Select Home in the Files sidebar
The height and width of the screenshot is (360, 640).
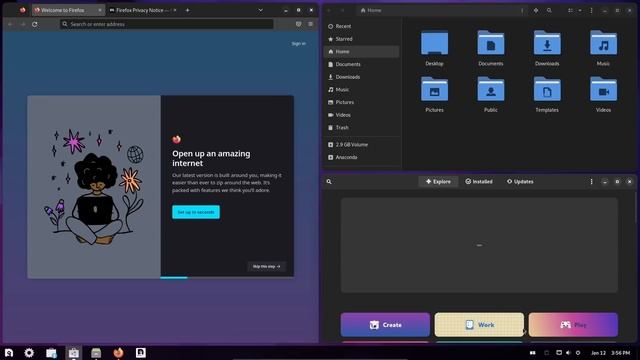(x=362, y=51)
